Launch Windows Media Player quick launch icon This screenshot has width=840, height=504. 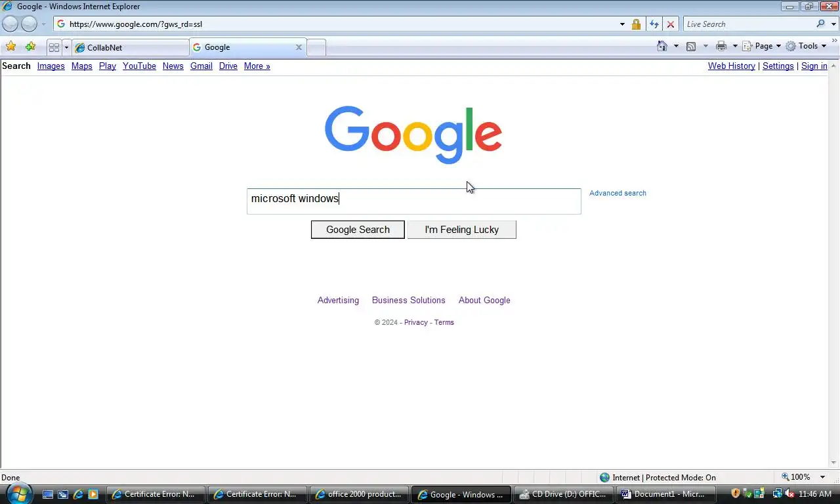pos(93,494)
